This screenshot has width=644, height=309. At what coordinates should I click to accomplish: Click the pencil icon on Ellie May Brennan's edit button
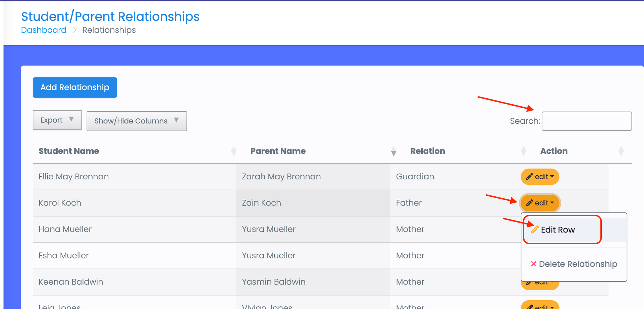click(530, 177)
